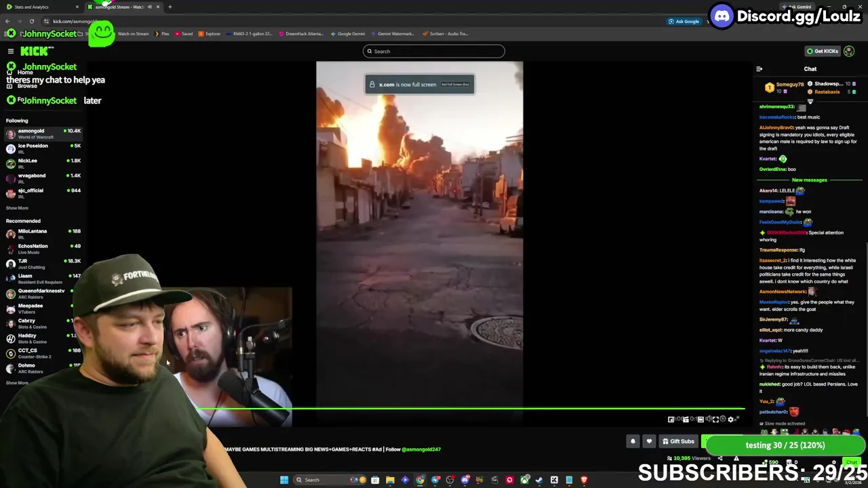Open the Plex bookmark
The height and width of the screenshot is (488, 868).
(x=162, y=34)
